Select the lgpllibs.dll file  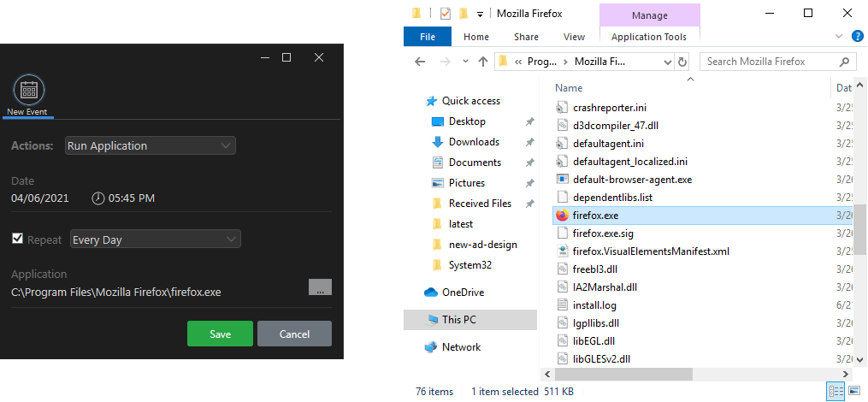[x=596, y=322]
